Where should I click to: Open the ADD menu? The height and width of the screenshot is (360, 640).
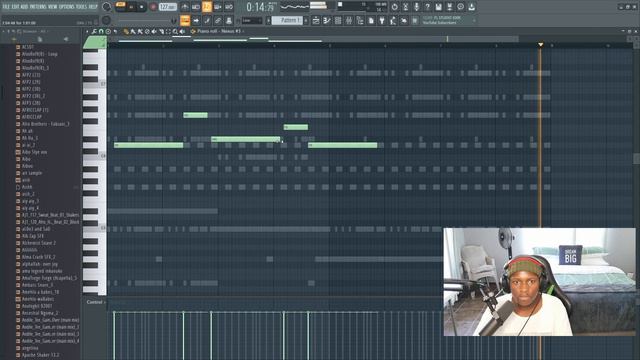pos(24,7)
